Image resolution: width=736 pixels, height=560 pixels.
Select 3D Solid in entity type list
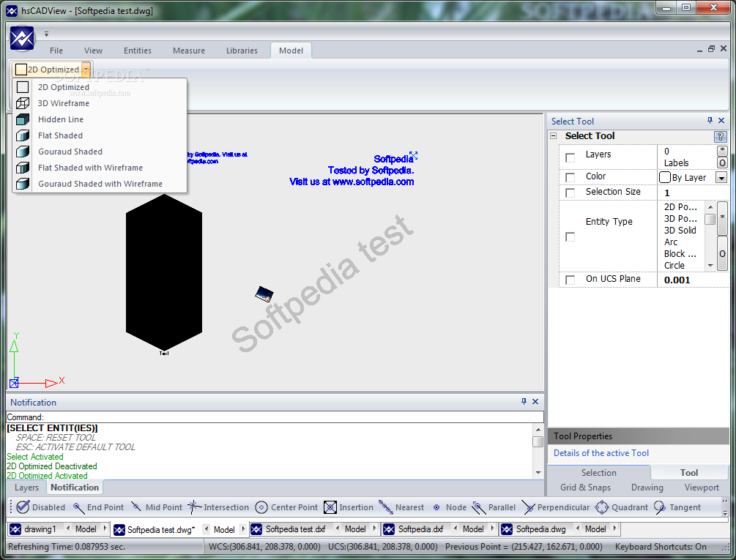680,231
